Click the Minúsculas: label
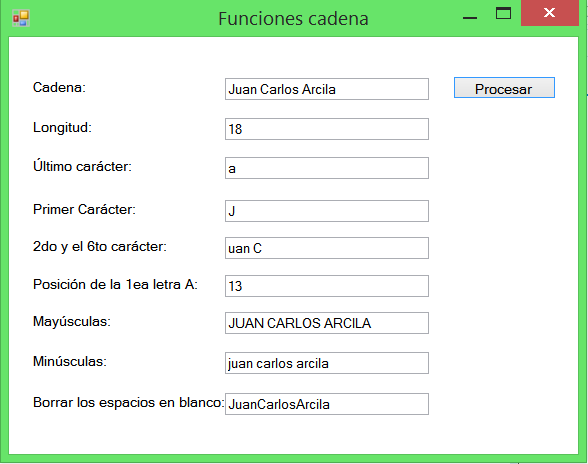 point(70,362)
